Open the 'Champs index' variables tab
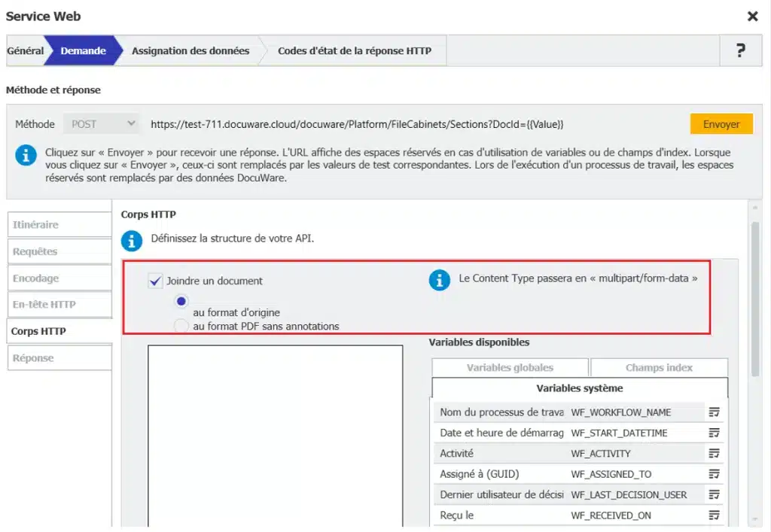 tap(659, 367)
